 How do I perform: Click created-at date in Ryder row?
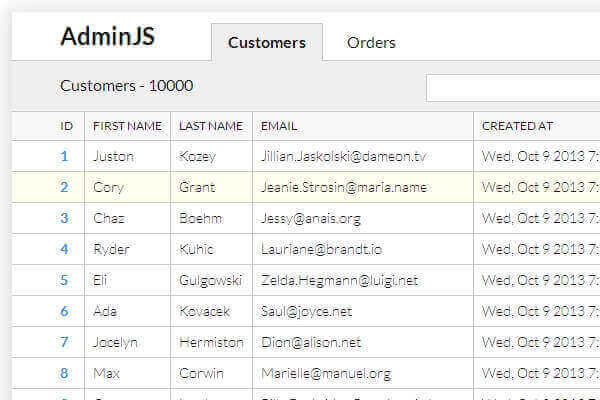point(541,249)
